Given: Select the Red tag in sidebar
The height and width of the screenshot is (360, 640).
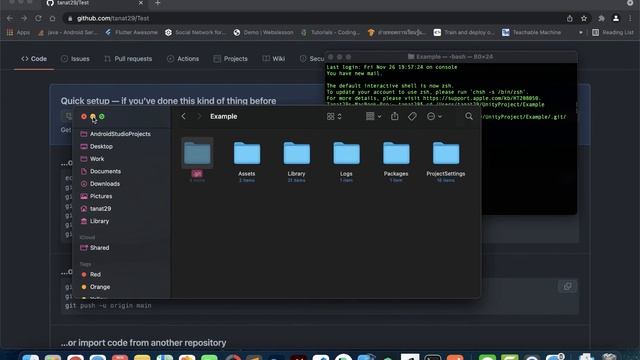Looking at the screenshot, I should click(91, 274).
